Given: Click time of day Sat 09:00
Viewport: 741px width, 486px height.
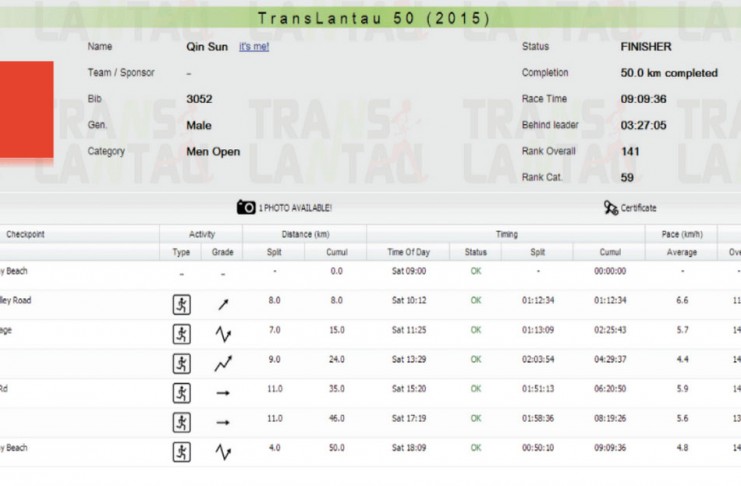Looking at the screenshot, I should tap(409, 271).
